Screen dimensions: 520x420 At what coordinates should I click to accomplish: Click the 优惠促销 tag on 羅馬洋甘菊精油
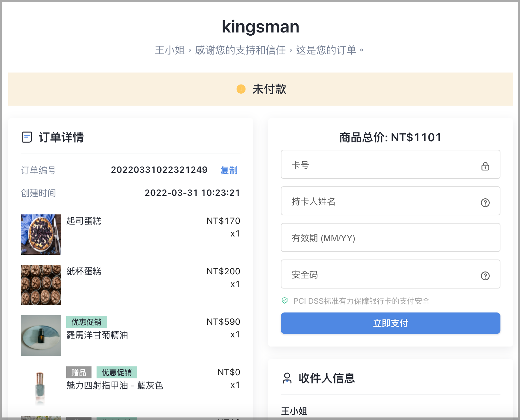click(x=86, y=322)
